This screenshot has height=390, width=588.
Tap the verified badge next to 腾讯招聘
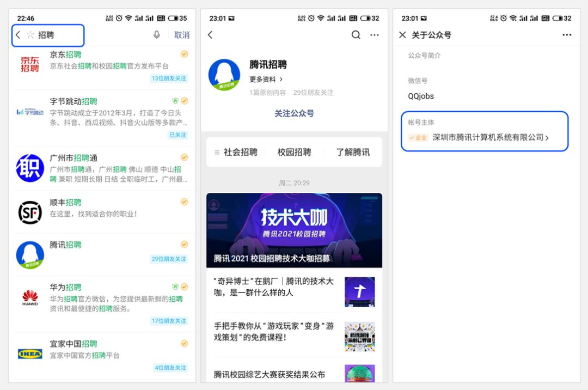click(x=184, y=244)
